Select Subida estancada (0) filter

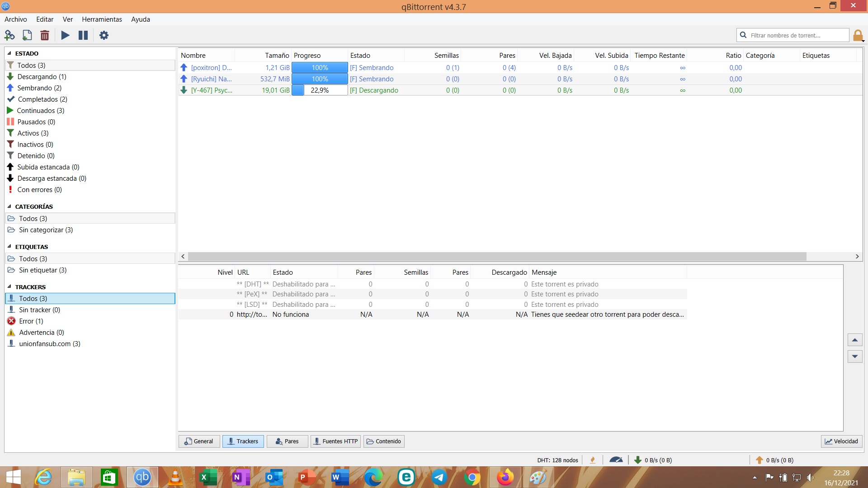[48, 167]
